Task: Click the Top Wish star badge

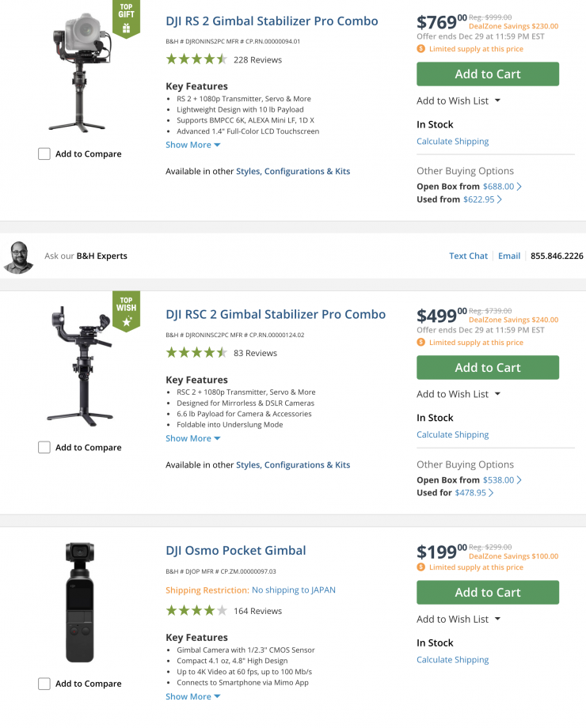Action: 125,312
